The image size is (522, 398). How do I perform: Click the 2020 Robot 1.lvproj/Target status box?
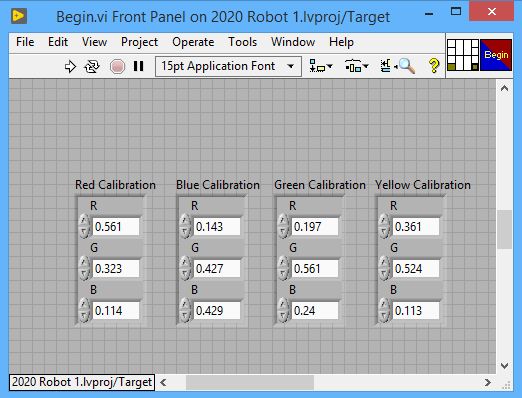[82, 382]
